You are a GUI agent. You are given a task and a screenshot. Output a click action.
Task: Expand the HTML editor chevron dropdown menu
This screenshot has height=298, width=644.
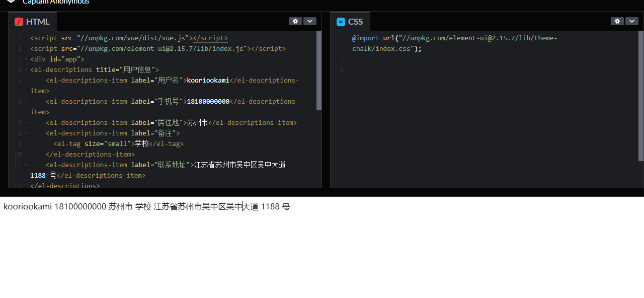tap(310, 21)
